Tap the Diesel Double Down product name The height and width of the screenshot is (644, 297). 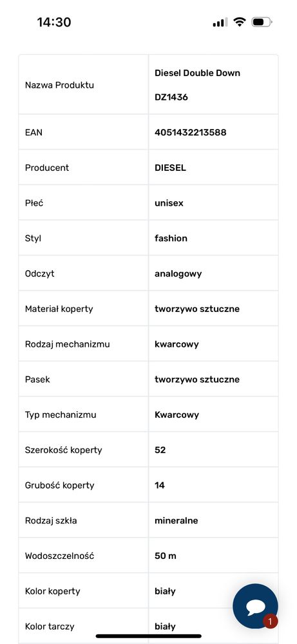tap(197, 73)
